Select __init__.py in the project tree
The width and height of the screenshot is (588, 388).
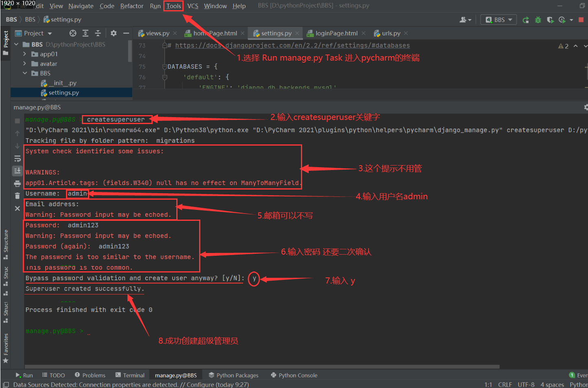tap(59, 83)
